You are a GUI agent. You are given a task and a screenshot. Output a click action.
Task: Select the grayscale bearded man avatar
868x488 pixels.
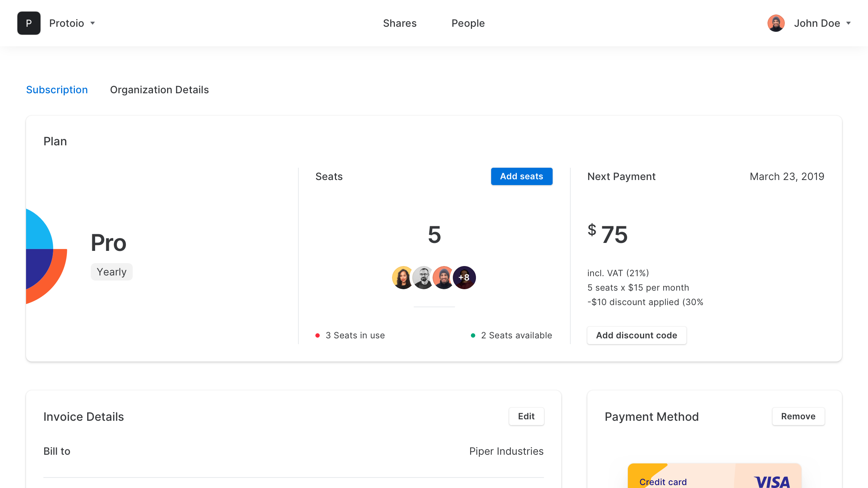(423, 278)
